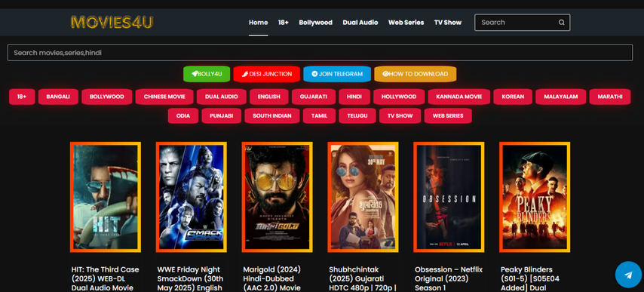Select the HINDI category tag
This screenshot has width=644, height=292.
click(x=354, y=97)
